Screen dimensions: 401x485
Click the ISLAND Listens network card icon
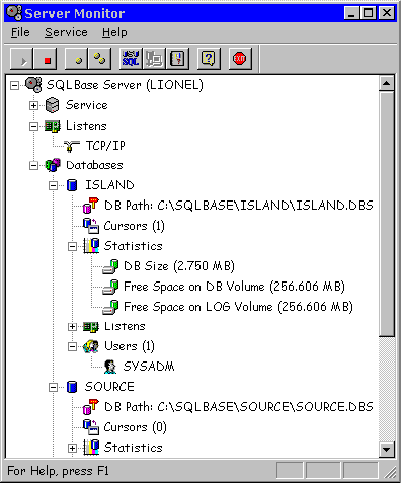coord(91,326)
